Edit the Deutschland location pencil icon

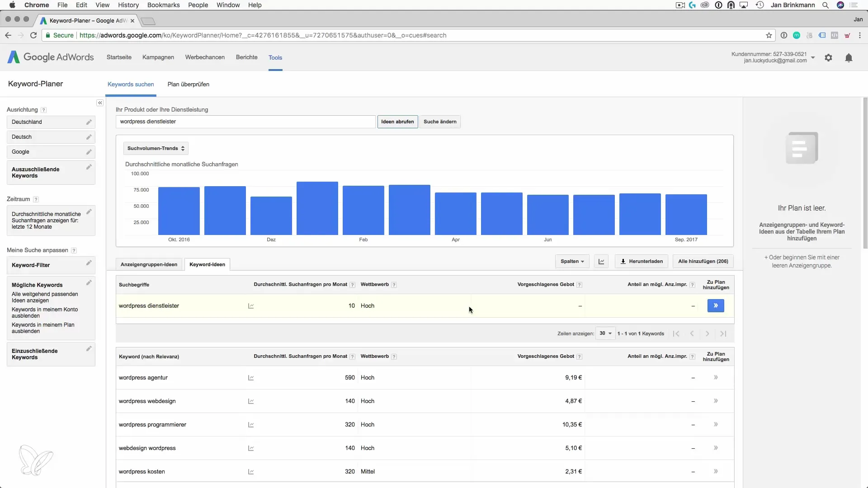point(89,122)
